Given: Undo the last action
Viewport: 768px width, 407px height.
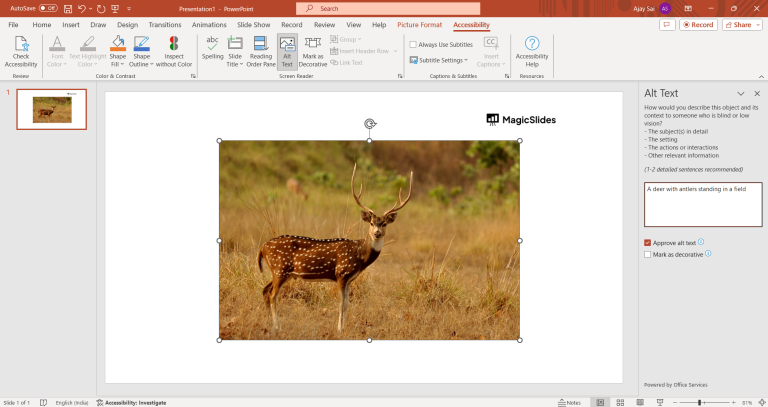Looking at the screenshot, I should (82, 9).
